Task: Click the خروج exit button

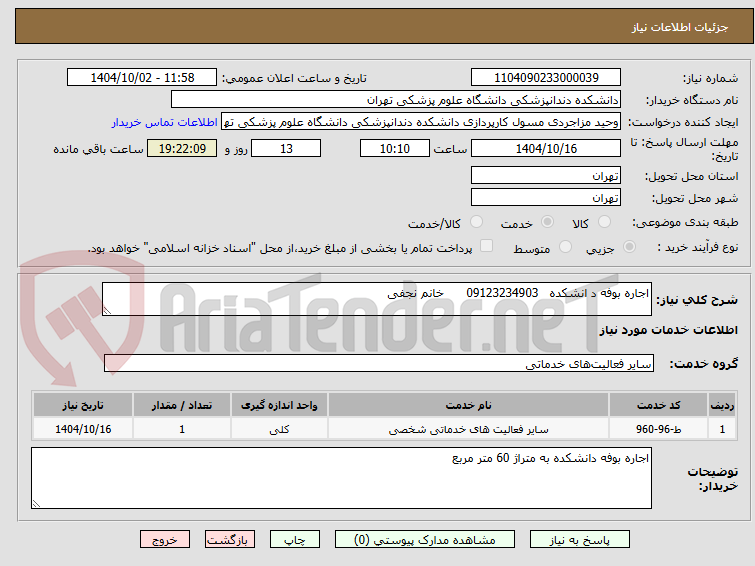Action: (x=165, y=540)
